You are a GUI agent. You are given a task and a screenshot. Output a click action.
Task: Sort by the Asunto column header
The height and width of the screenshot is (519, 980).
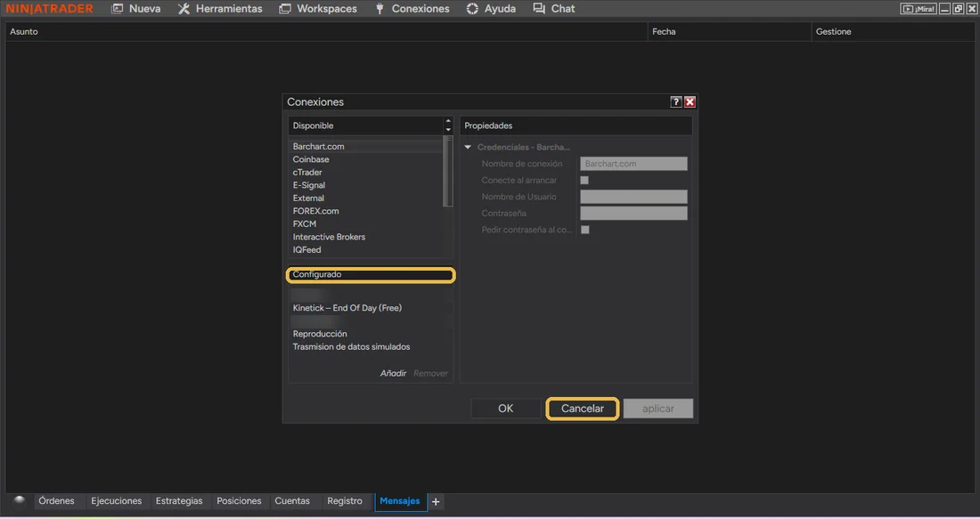[326, 31]
